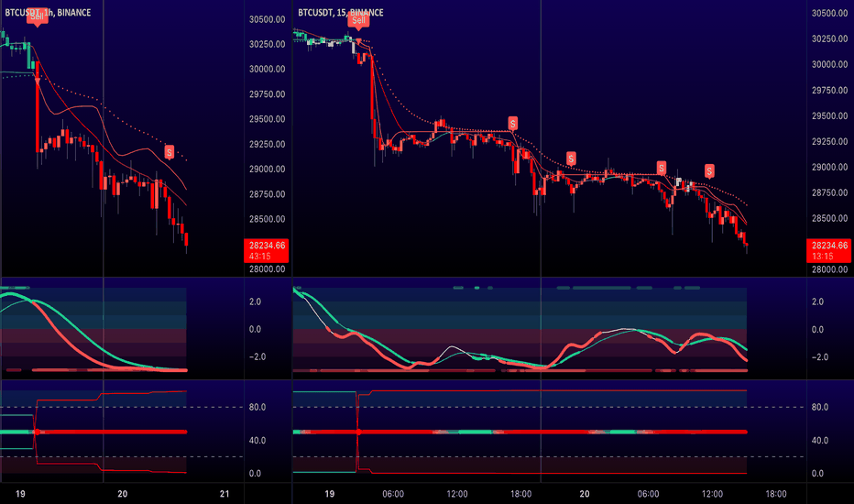The image size is (854, 504).
Task: Click 28500.00 on the 1h chart price axis
Action: point(267,219)
